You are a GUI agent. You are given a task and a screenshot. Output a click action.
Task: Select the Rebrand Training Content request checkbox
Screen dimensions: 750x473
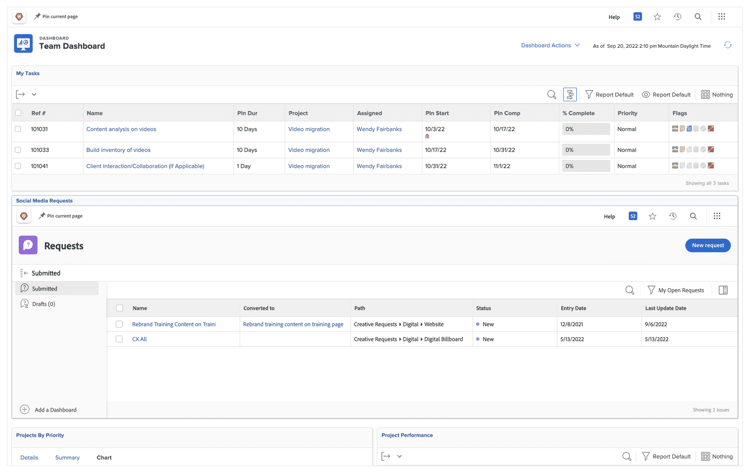[119, 324]
